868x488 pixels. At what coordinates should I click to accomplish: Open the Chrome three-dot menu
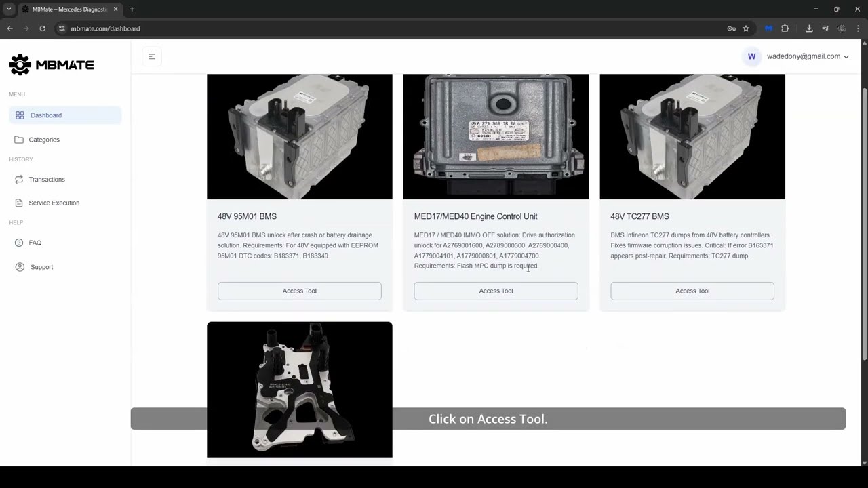pyautogui.click(x=858, y=28)
